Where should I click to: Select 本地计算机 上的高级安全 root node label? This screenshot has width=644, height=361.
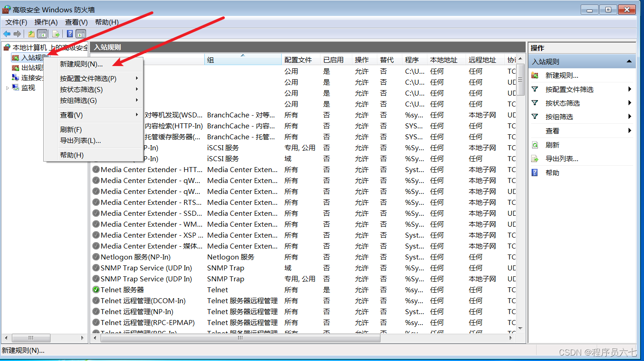coord(50,47)
